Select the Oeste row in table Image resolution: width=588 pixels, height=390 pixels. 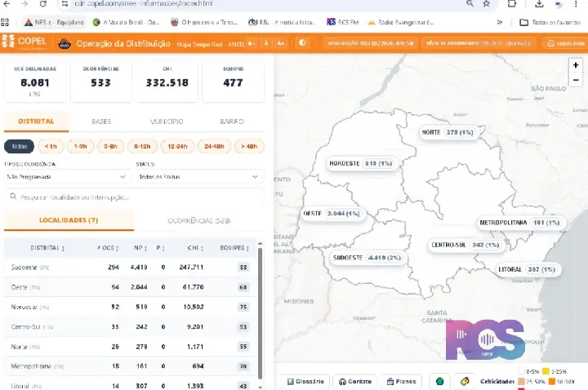(130, 287)
